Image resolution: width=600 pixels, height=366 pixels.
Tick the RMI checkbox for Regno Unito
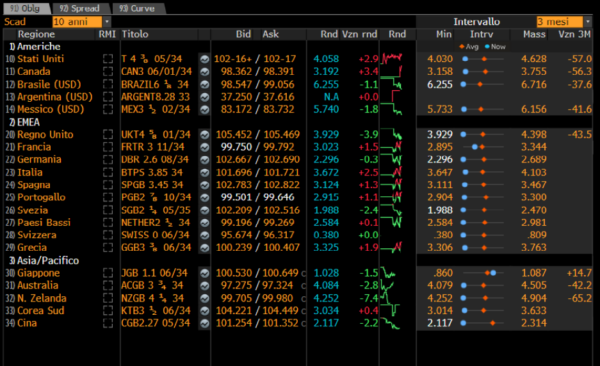pyautogui.click(x=108, y=135)
